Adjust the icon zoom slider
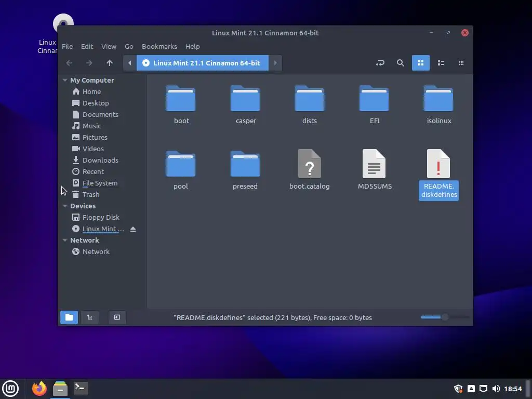 (x=445, y=317)
